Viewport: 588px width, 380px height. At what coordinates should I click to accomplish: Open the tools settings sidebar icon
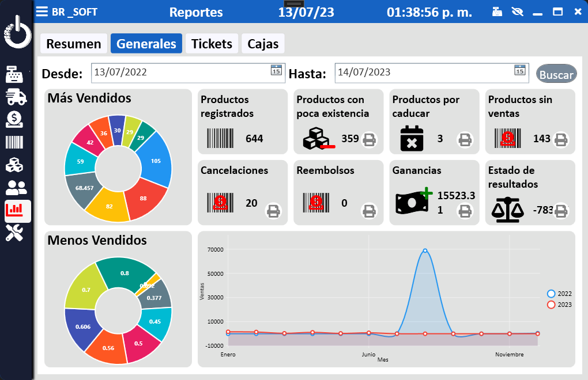click(16, 233)
